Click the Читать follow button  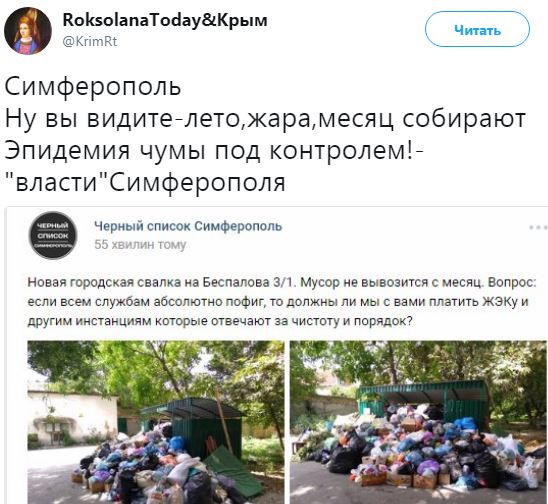pos(477,29)
